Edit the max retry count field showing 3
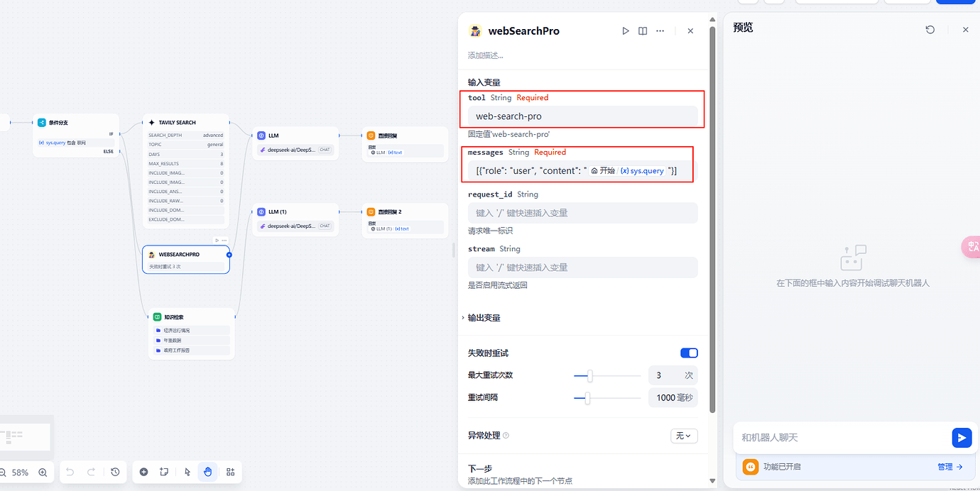The height and width of the screenshot is (491, 980). (x=673, y=375)
